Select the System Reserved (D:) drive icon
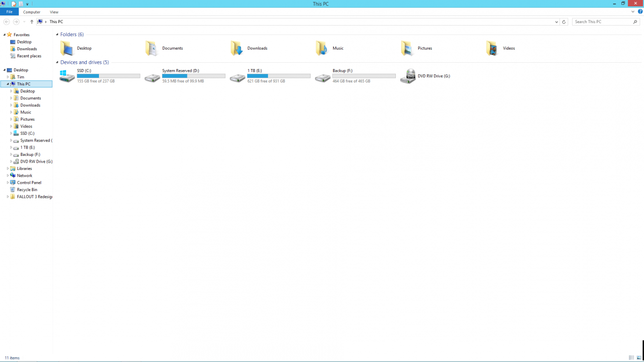644x362 pixels. (153, 77)
